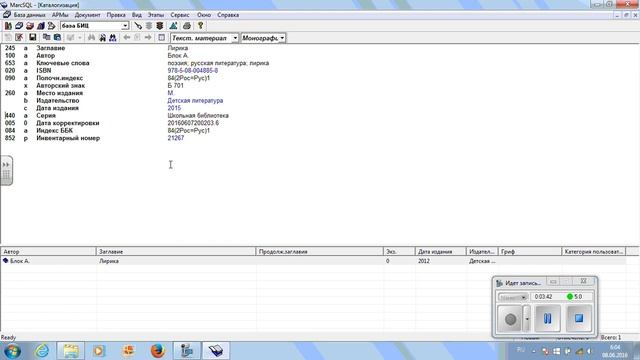Sort results by the Заглавие column header
Viewport: 640px width, 360px height.
176,252
